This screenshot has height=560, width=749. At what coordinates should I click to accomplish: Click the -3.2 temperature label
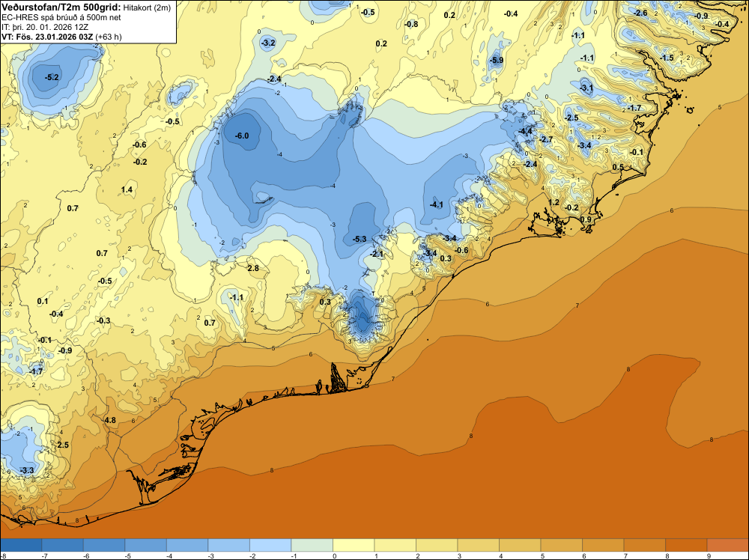tap(268, 43)
